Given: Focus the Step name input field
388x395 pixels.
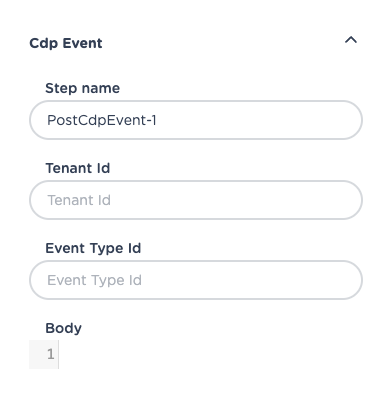Looking at the screenshot, I should (196, 120).
